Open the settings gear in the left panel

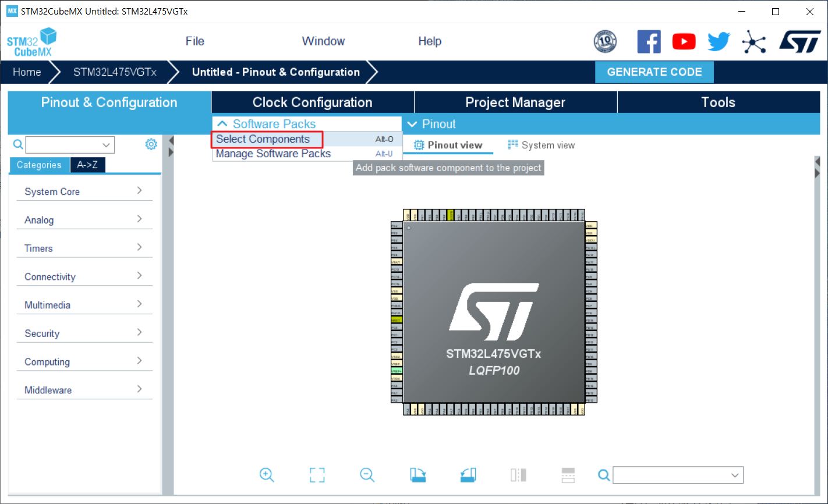pyautogui.click(x=151, y=144)
